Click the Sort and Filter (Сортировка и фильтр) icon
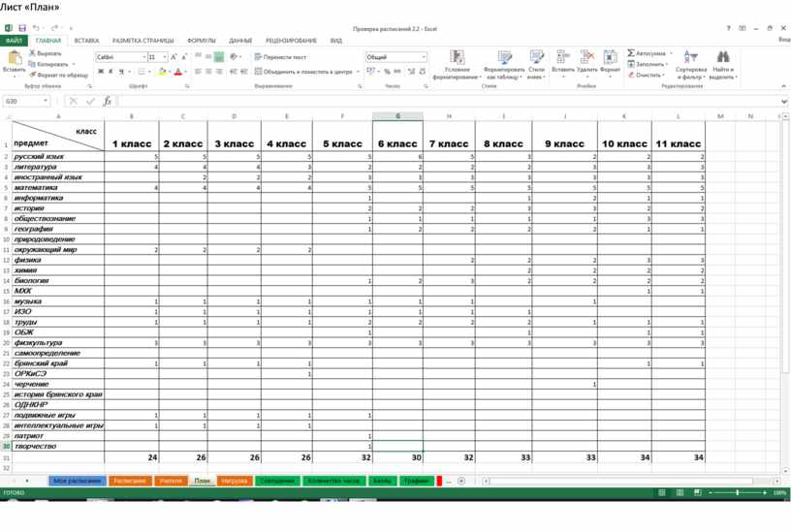This screenshot has width=791, height=532. (x=691, y=57)
